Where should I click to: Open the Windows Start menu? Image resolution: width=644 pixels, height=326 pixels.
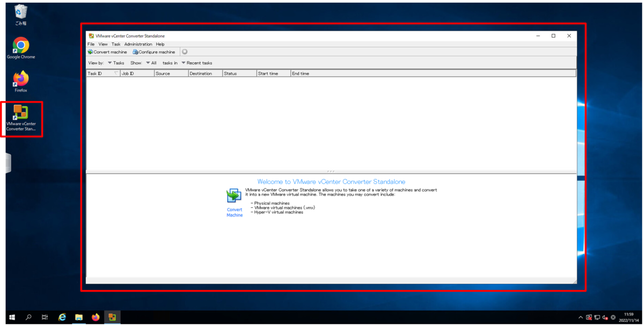pos(12,317)
